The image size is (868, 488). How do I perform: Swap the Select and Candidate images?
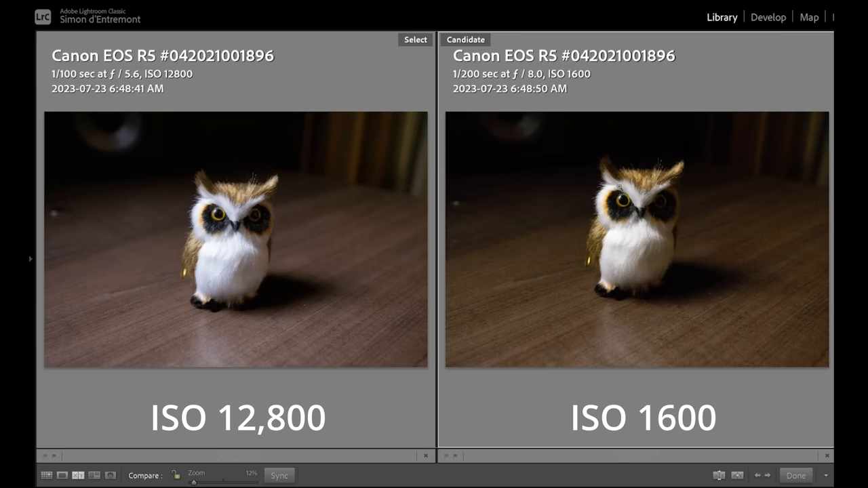pyautogui.click(x=719, y=475)
